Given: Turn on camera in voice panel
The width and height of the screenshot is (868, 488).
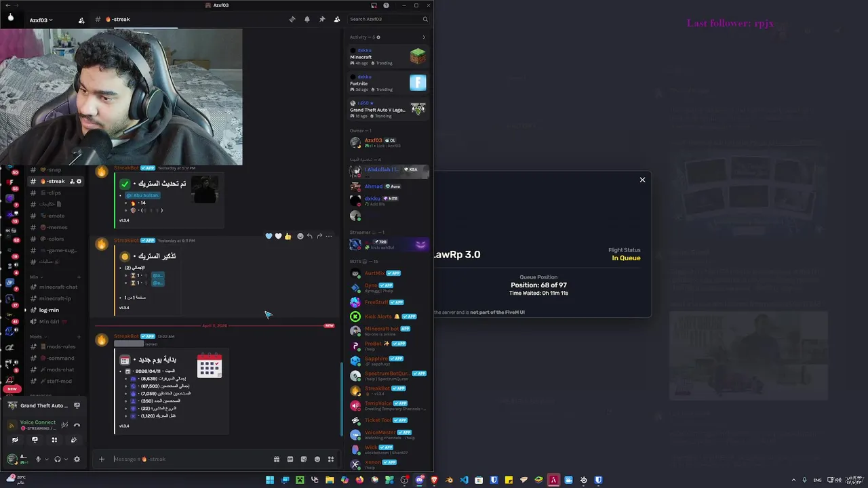Looking at the screenshot, I should coord(16,440).
